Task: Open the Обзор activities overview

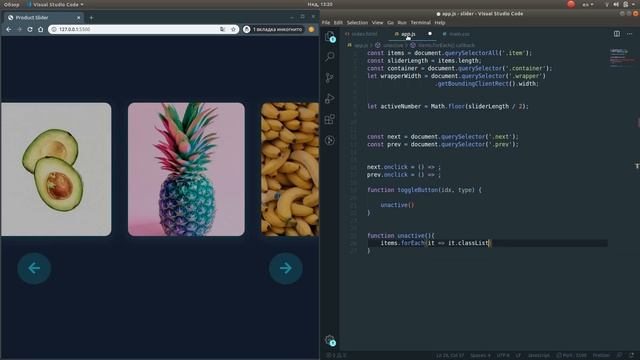Action: point(11,4)
